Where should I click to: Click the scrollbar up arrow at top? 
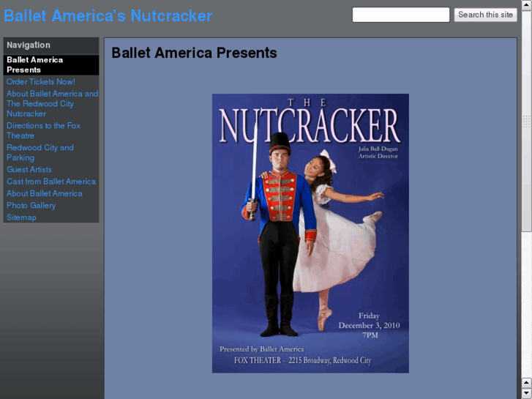point(527,4)
